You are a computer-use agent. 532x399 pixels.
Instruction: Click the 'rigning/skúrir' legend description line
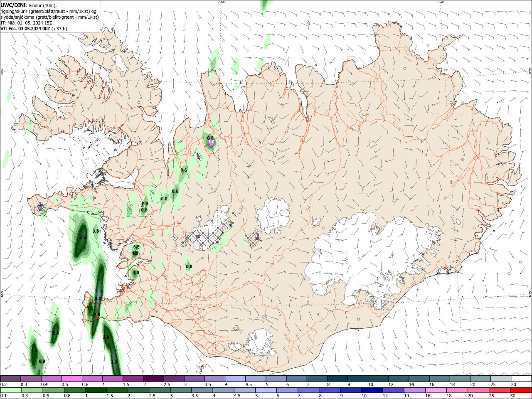pos(49,11)
